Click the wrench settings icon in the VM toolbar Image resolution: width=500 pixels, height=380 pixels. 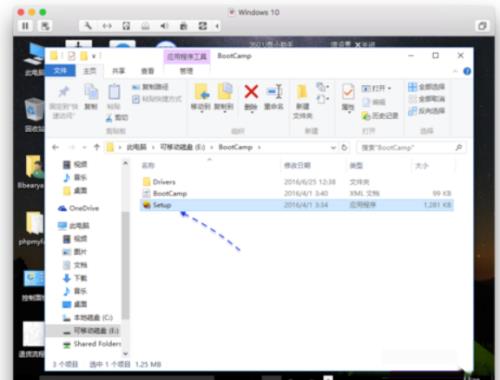pyautogui.click(x=88, y=26)
